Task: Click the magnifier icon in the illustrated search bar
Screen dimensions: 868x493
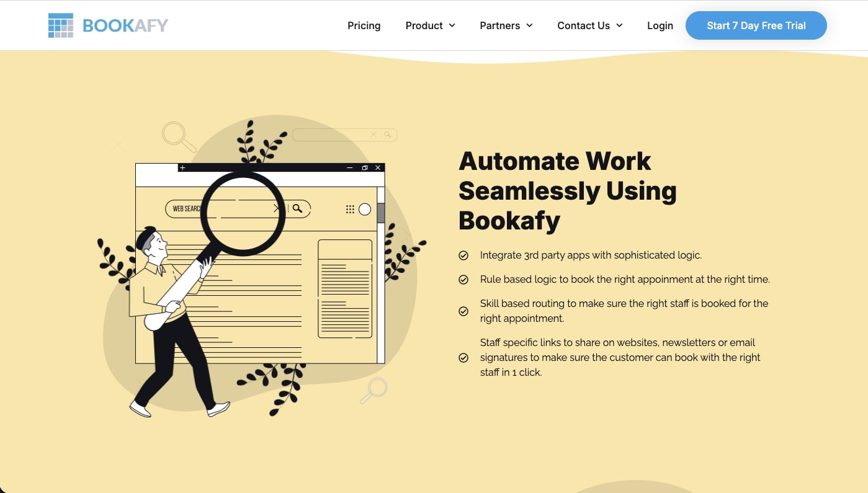Action: coord(298,208)
